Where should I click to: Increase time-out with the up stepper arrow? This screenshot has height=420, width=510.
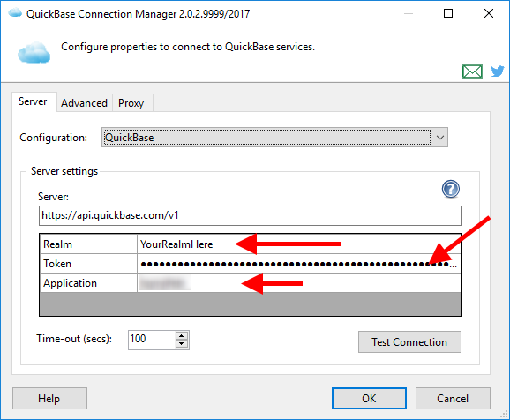point(182,336)
